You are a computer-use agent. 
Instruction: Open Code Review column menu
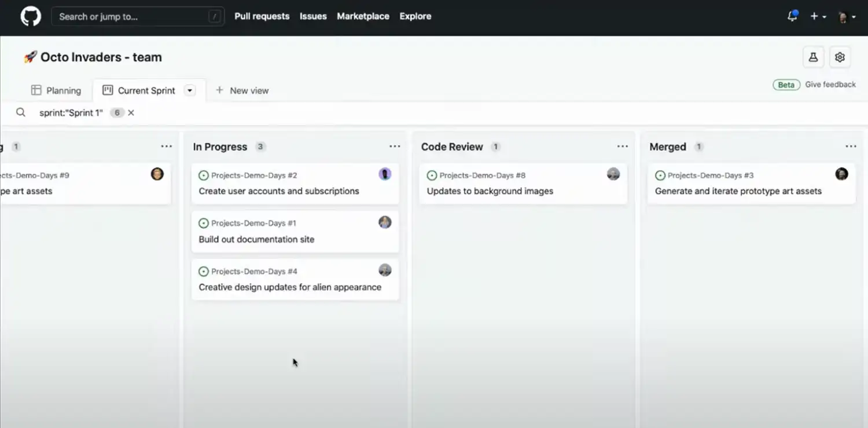tap(623, 147)
